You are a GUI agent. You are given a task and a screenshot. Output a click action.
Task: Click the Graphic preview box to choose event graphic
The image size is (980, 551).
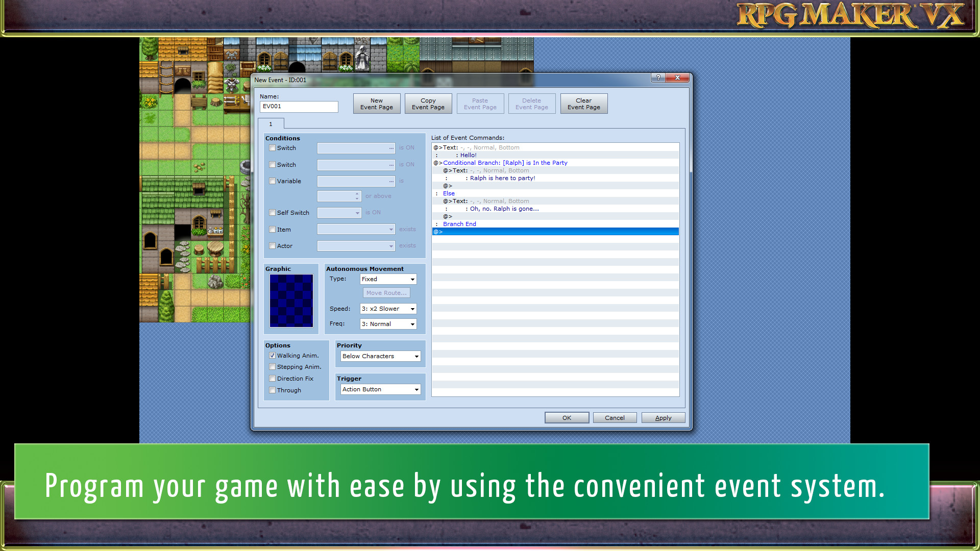tap(291, 300)
